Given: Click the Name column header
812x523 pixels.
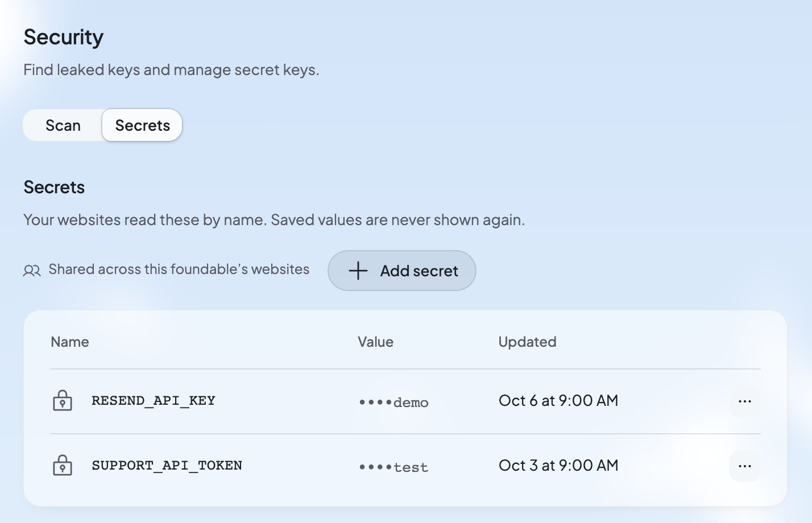Looking at the screenshot, I should (x=70, y=342).
